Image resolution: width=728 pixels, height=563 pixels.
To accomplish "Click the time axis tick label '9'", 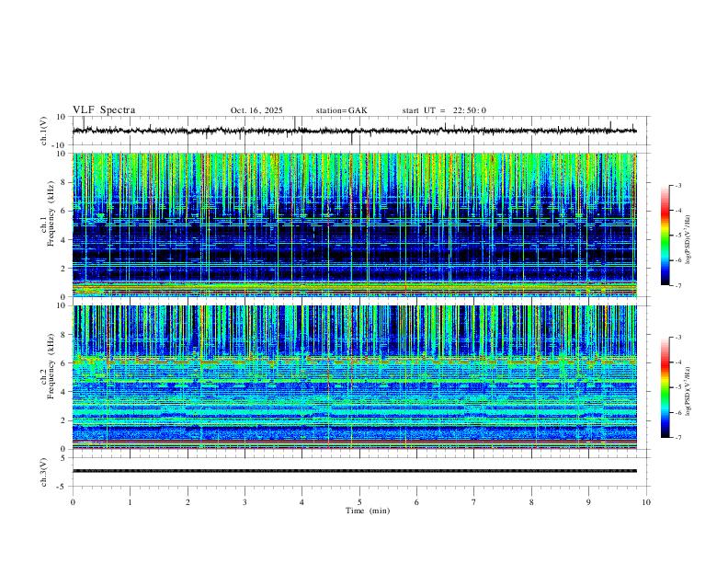I will pyautogui.click(x=588, y=502).
